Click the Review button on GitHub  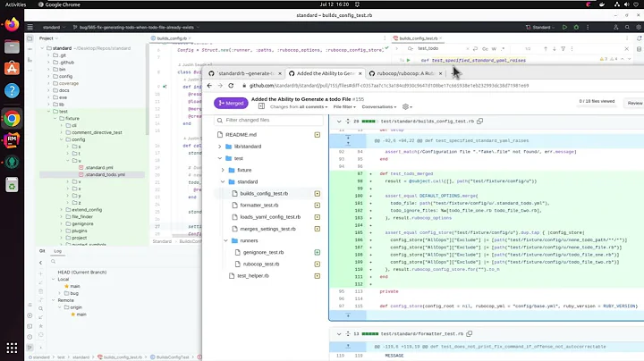click(634, 103)
